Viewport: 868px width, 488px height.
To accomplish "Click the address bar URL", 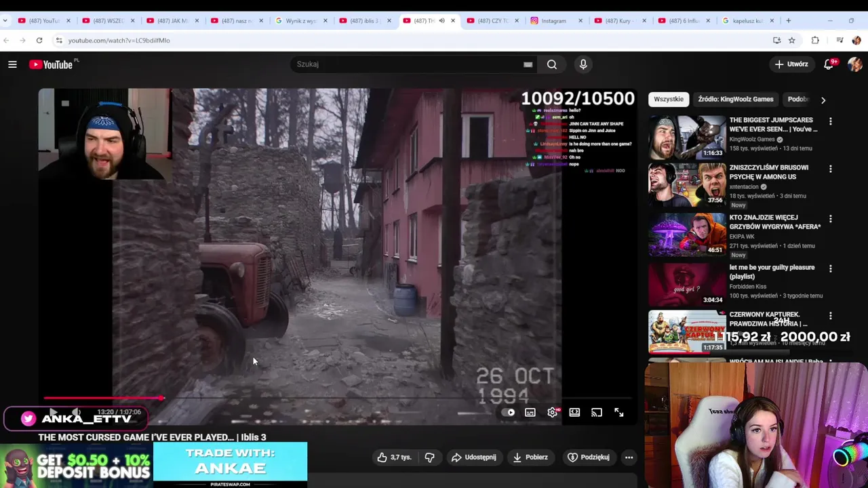I will tap(119, 41).
